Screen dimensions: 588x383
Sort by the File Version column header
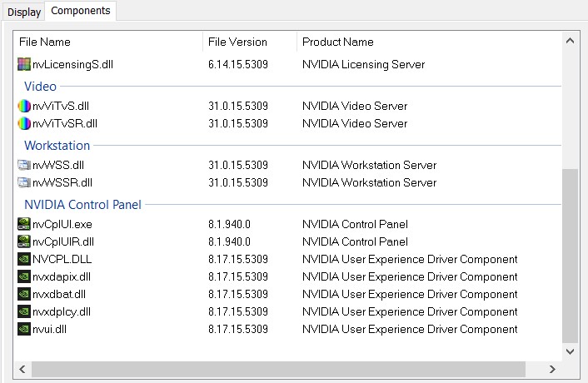[x=250, y=42]
